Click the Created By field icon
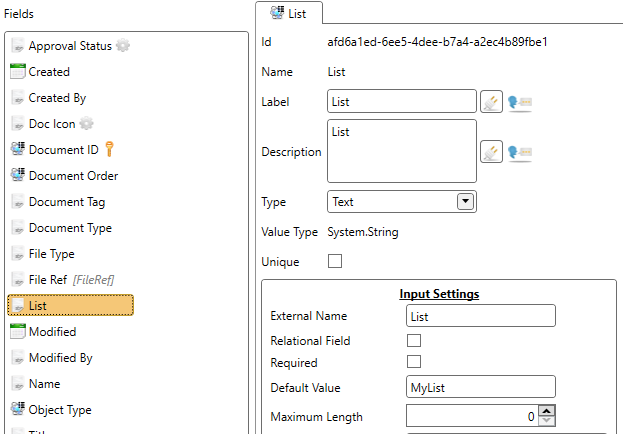The image size is (623, 434). pyautogui.click(x=17, y=98)
